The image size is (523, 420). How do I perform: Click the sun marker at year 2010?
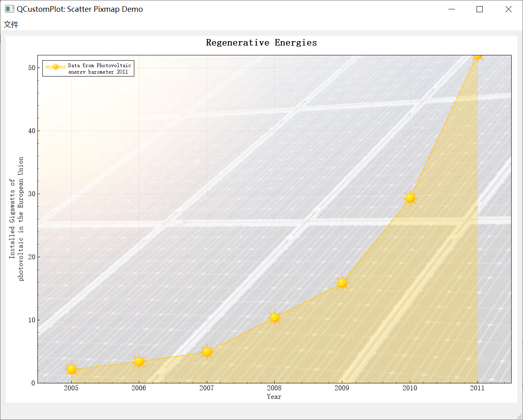tap(410, 198)
